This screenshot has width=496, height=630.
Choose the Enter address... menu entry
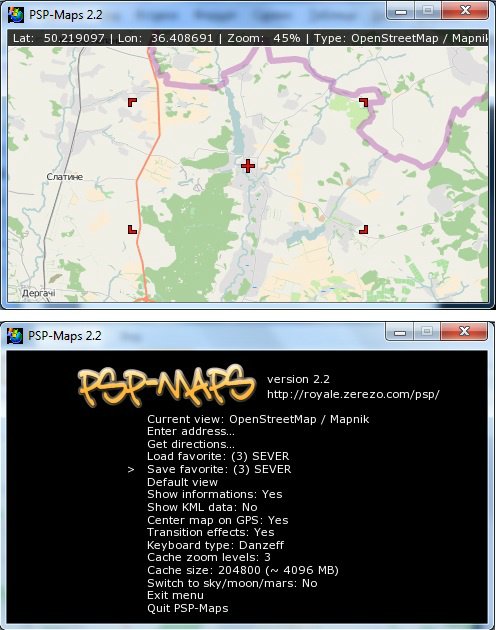point(191,432)
